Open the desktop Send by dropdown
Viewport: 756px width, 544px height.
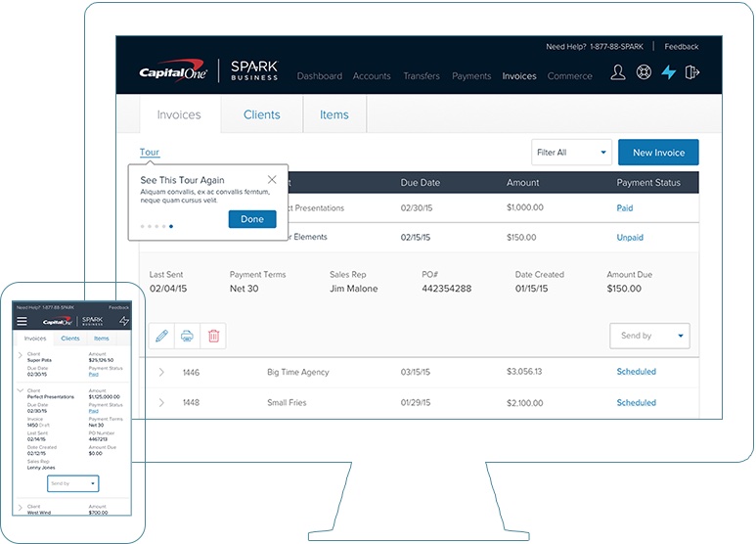click(649, 336)
